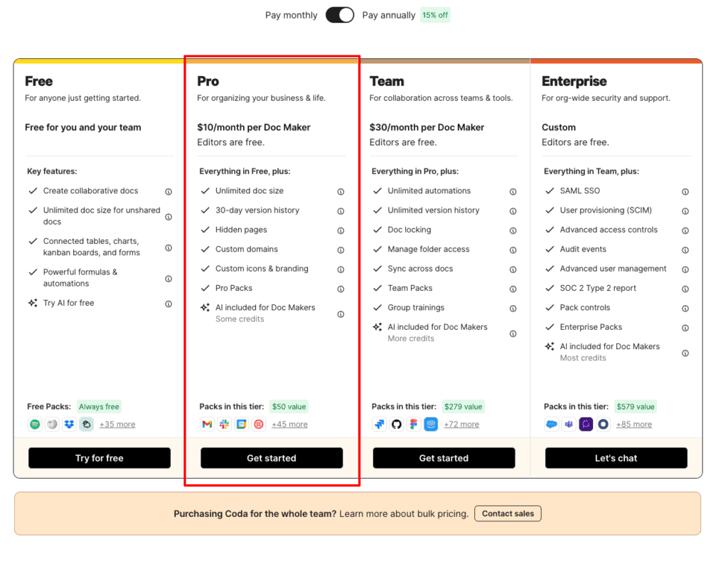The height and width of the screenshot is (561, 728).
Task: Select the Jira pack icon under Team
Action: point(380,423)
